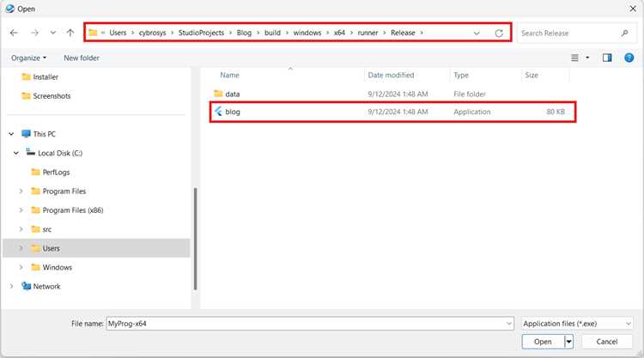Jump to StudioProjects in the address path

click(x=201, y=33)
